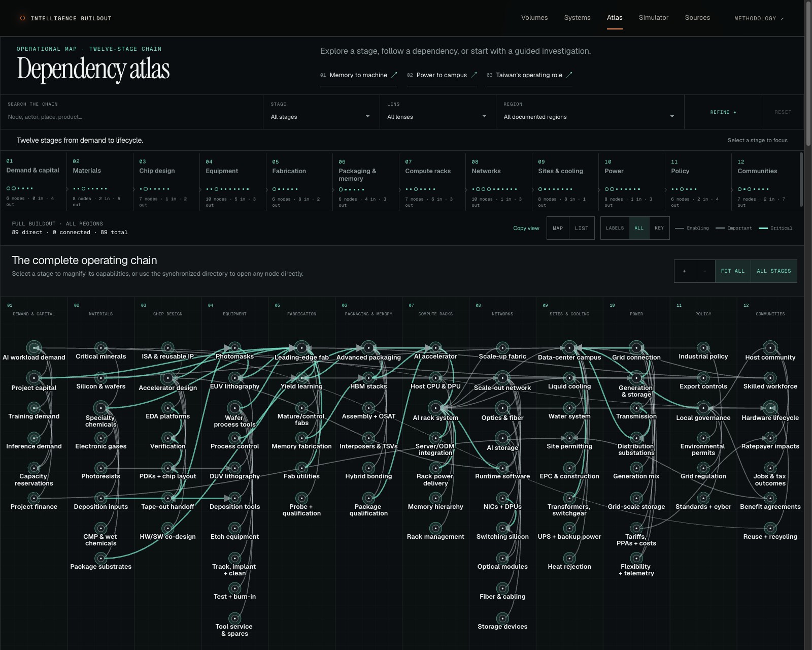Select the Accelerator design node icon

pos(168,378)
